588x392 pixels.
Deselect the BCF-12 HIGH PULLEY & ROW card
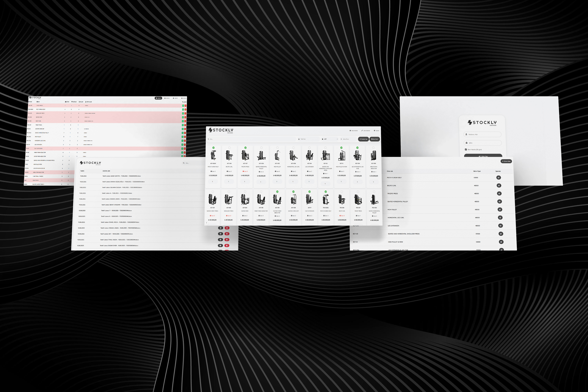coord(341,148)
